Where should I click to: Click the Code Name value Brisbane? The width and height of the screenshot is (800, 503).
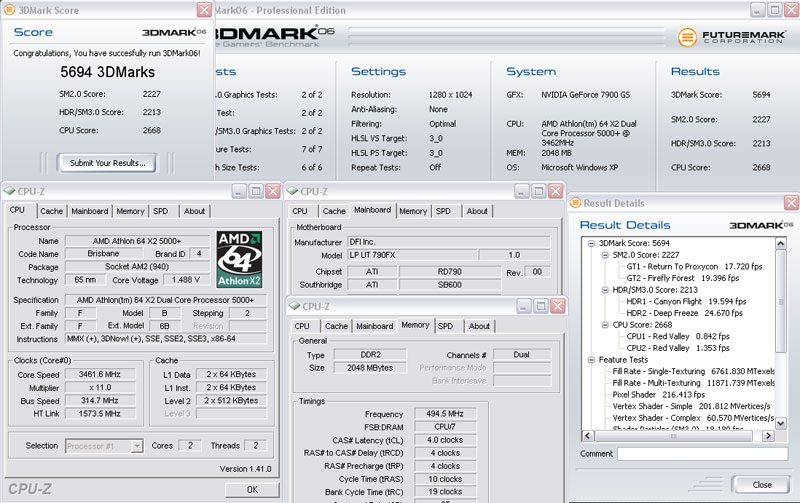tap(103, 254)
